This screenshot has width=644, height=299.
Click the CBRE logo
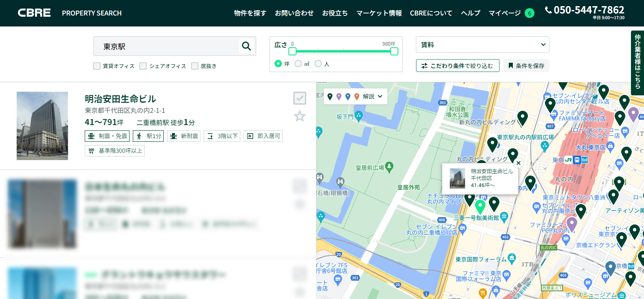pyautogui.click(x=34, y=13)
